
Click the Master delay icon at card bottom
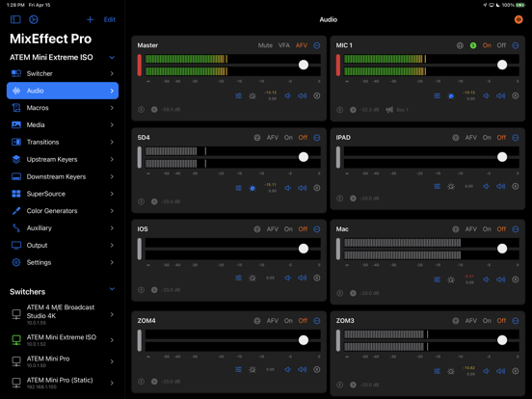pyautogui.click(x=141, y=110)
